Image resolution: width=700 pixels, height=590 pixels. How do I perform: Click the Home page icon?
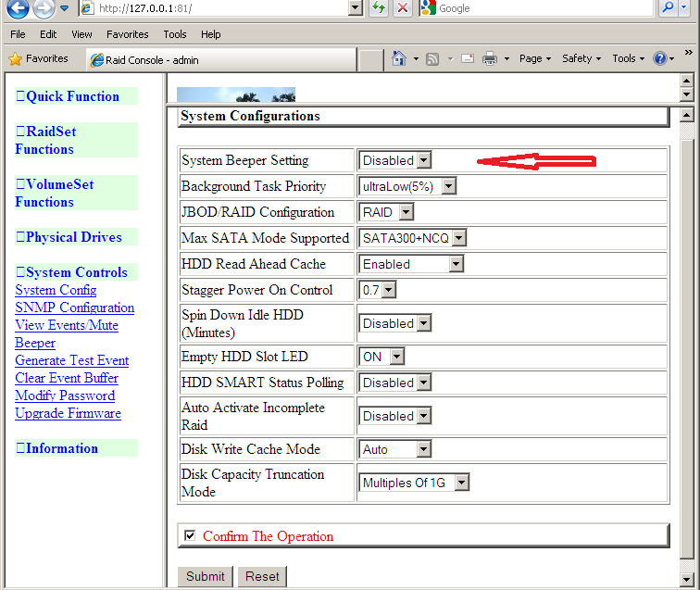pyautogui.click(x=399, y=58)
